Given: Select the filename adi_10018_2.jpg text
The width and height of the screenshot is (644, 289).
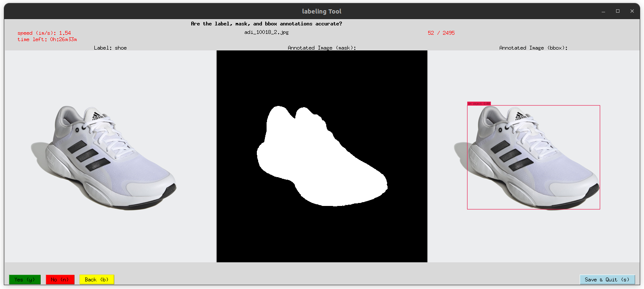Looking at the screenshot, I should click(x=266, y=32).
